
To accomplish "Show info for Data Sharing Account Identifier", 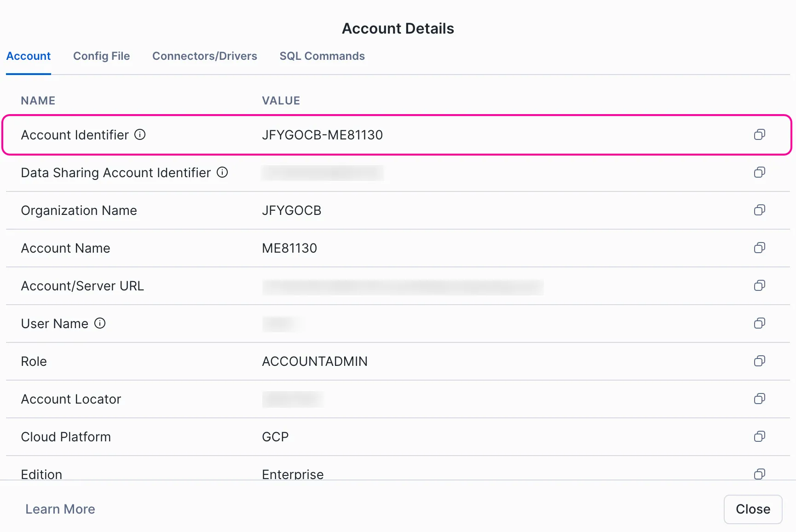I will [x=222, y=172].
